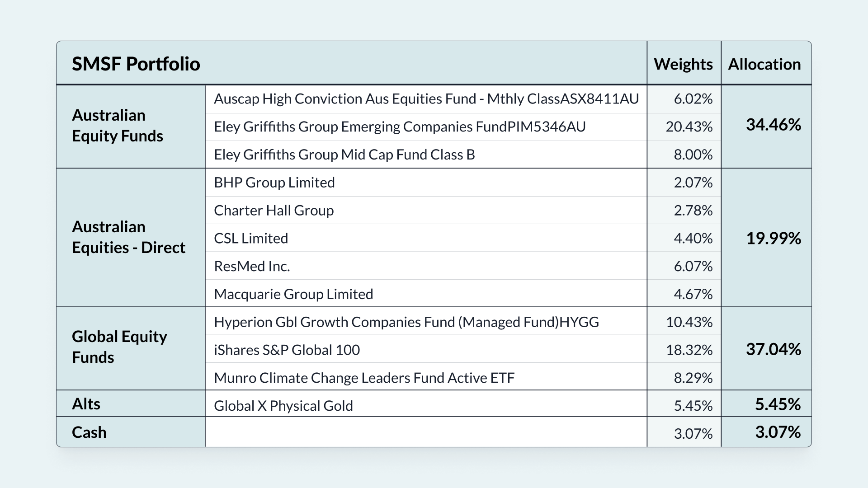
Task: Click iShares S&P Global 100 row
Action: point(287,350)
